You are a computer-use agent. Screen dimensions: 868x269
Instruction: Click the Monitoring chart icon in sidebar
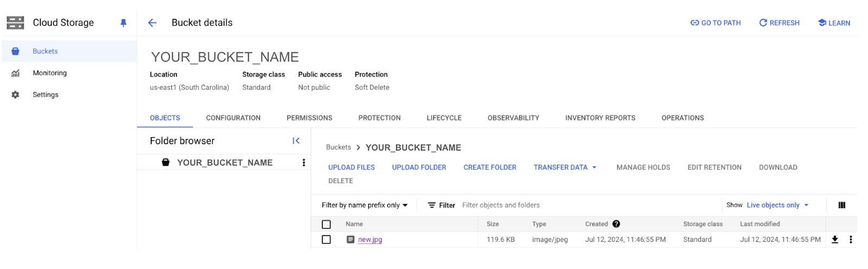15,73
